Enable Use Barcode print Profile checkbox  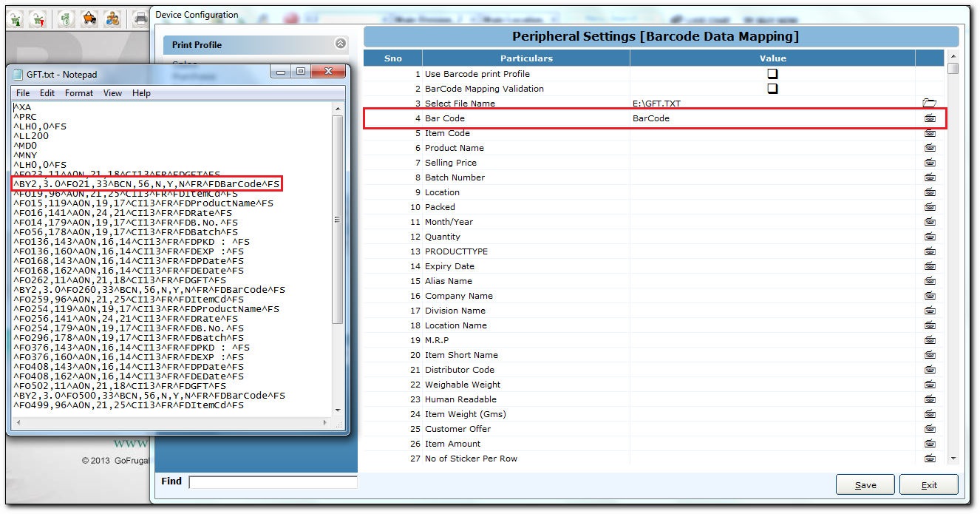pyautogui.click(x=772, y=74)
